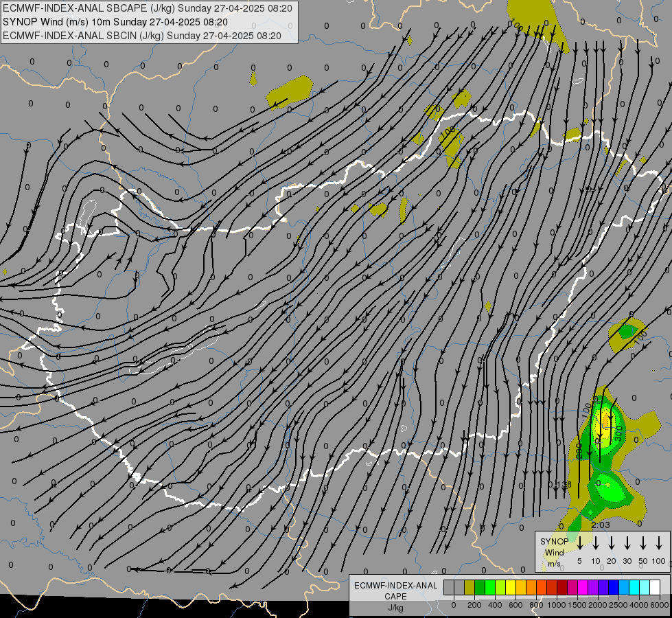Click the '6000' value in CAPE legend

(659, 605)
